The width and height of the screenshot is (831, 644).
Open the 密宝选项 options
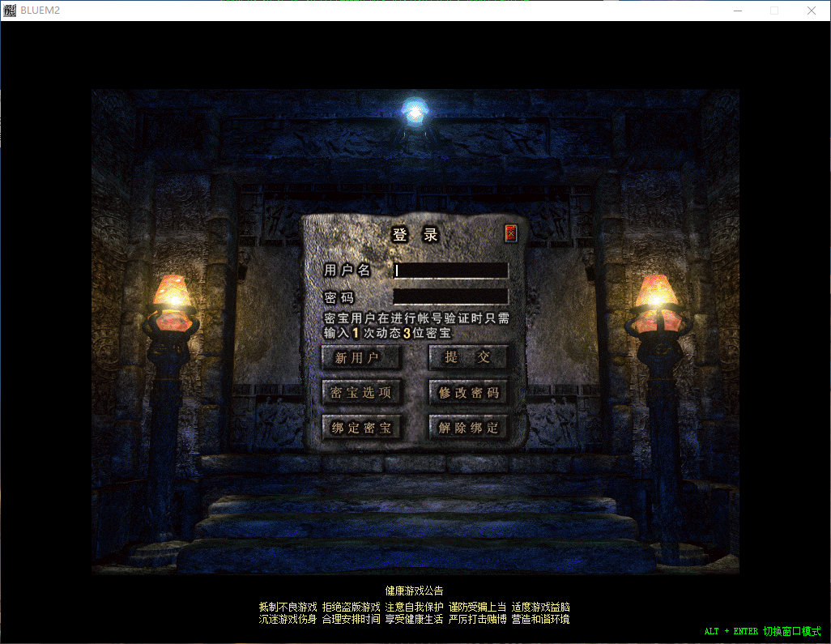coord(362,392)
